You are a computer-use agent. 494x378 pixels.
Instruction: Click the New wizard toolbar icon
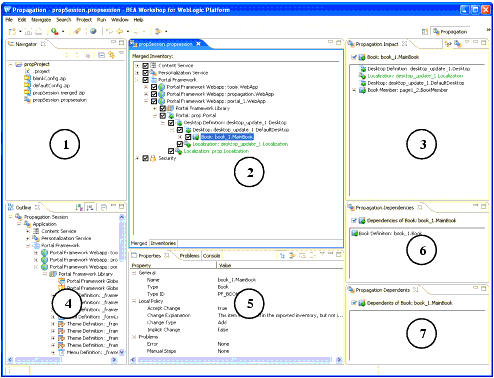tap(12, 31)
